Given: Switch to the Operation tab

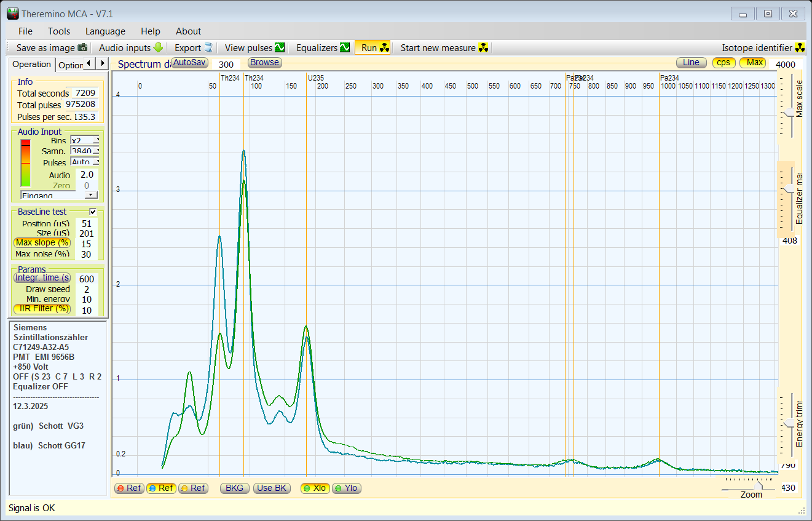Looking at the screenshot, I should (31, 65).
